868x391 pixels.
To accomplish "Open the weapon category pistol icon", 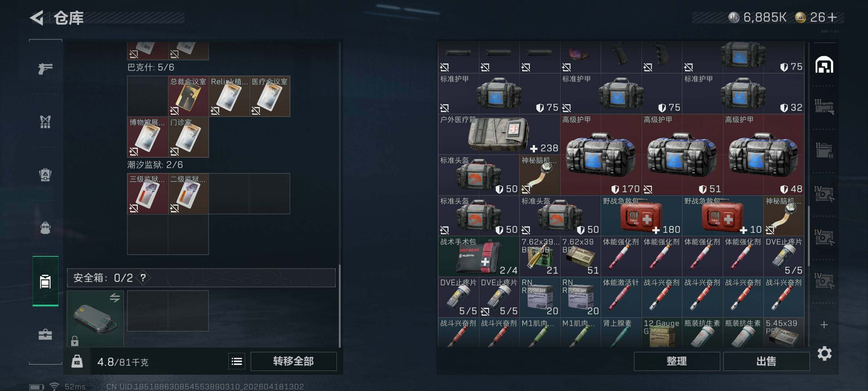I will [45, 68].
